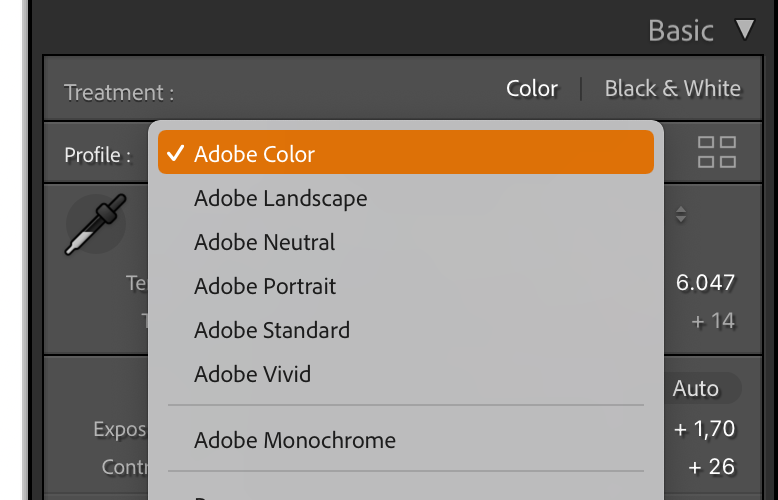
Task: Click the temperature value 6.047
Action: (706, 283)
